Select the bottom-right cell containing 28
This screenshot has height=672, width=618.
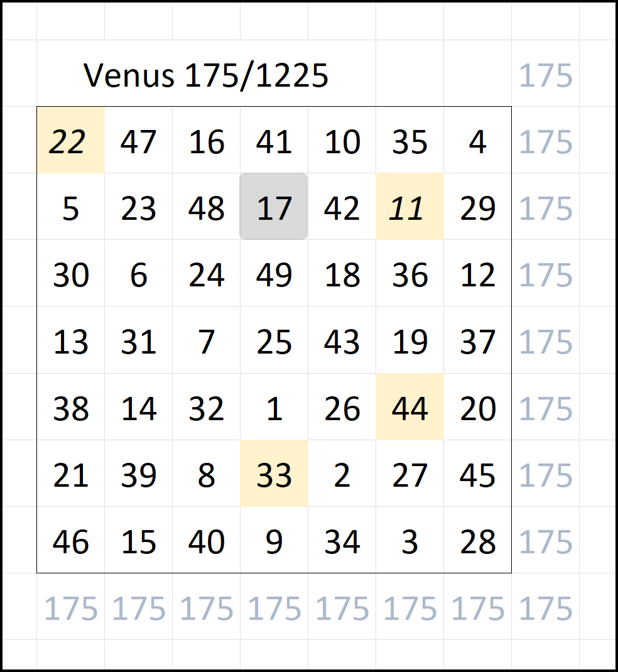click(477, 541)
